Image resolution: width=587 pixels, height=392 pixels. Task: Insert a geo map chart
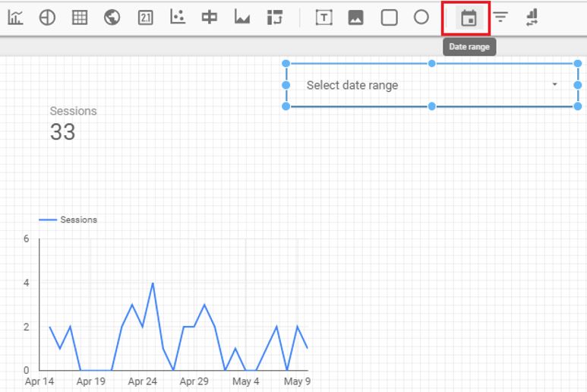pos(112,17)
